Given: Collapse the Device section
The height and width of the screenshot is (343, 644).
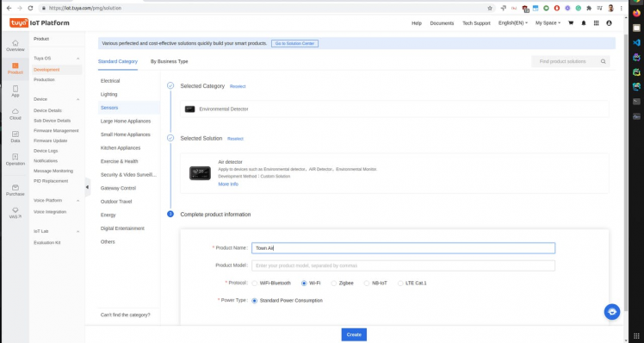Looking at the screenshot, I should tap(77, 99).
